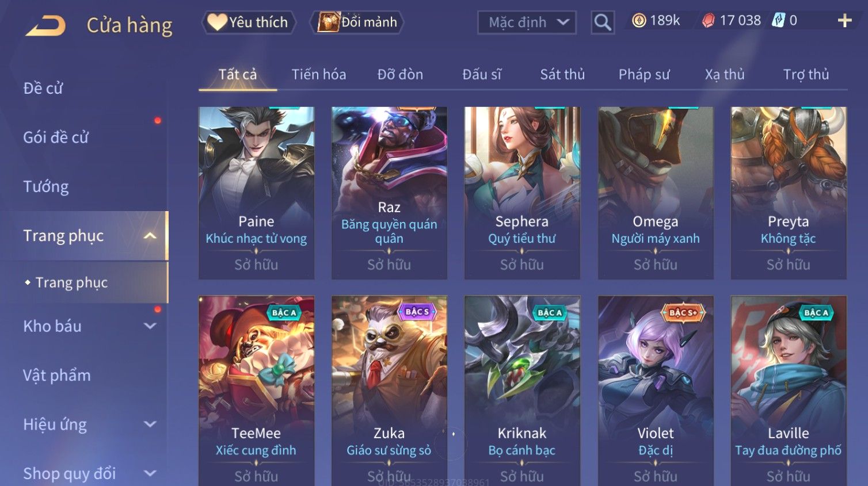Viewport: 868px width, 486px height.
Task: Select the Paine Khúc nhạc tử vong skin
Action: 256,193
